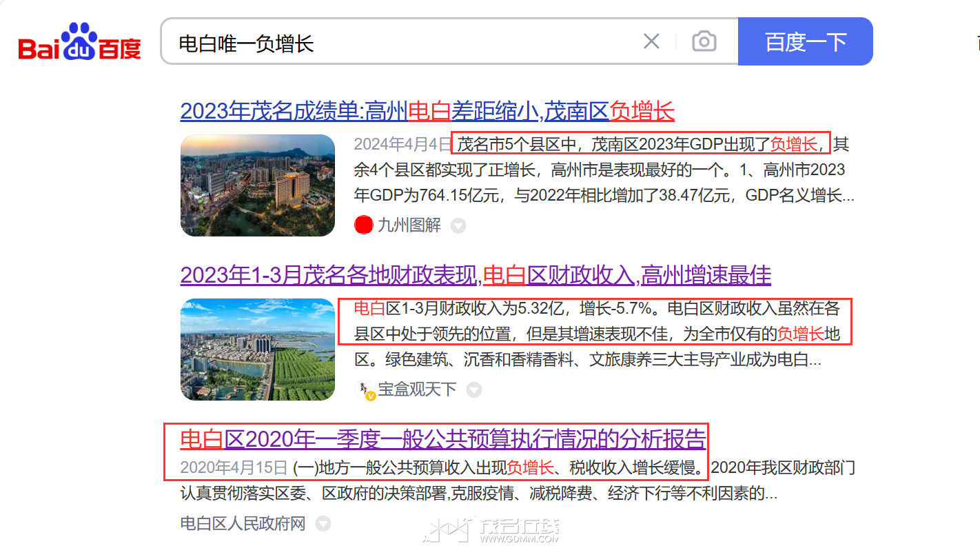Screen dimensions: 980x546
Task: Open result titled 2023年1-3月茂名各地财政表现
Action: [x=476, y=275]
